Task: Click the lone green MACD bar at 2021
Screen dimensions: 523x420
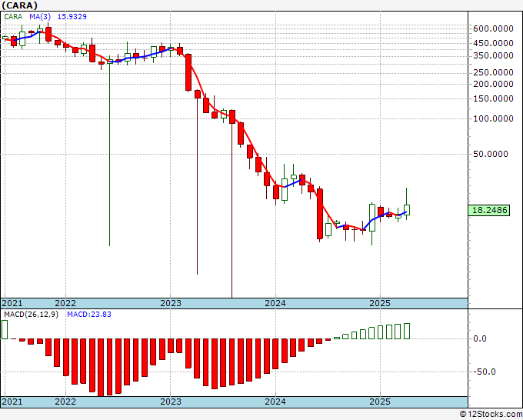Action: coord(5,329)
